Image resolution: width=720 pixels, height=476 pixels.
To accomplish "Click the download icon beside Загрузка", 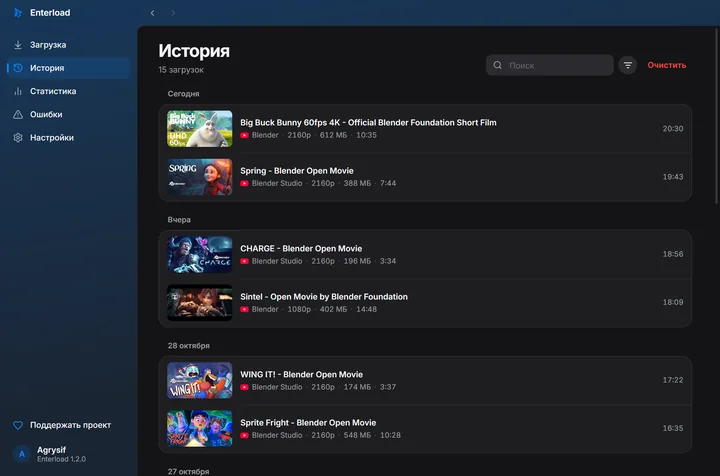I will click(x=18, y=45).
